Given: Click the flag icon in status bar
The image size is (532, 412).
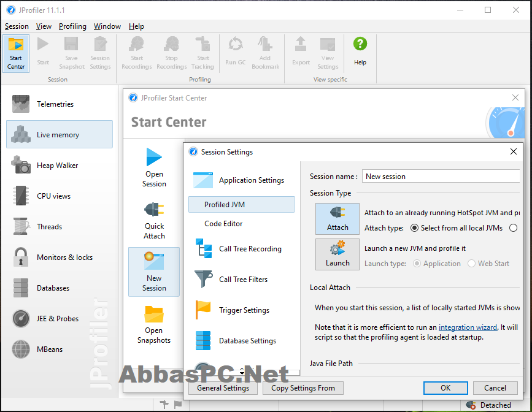Looking at the screenshot, I should click(178, 404).
